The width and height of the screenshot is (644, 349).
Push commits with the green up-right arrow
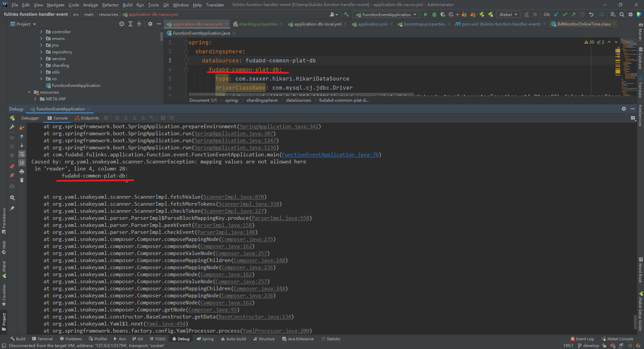(x=574, y=14)
